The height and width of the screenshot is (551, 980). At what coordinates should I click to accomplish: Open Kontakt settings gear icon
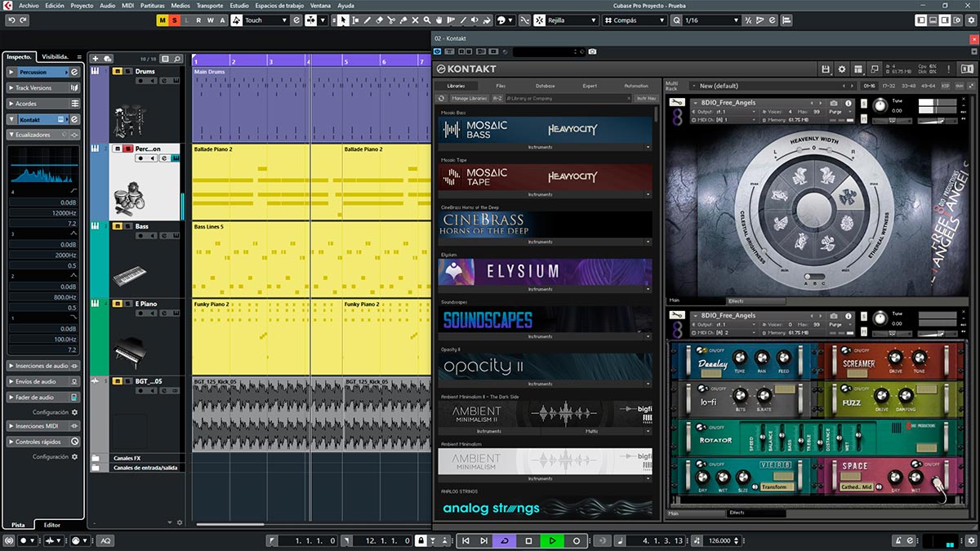(842, 69)
